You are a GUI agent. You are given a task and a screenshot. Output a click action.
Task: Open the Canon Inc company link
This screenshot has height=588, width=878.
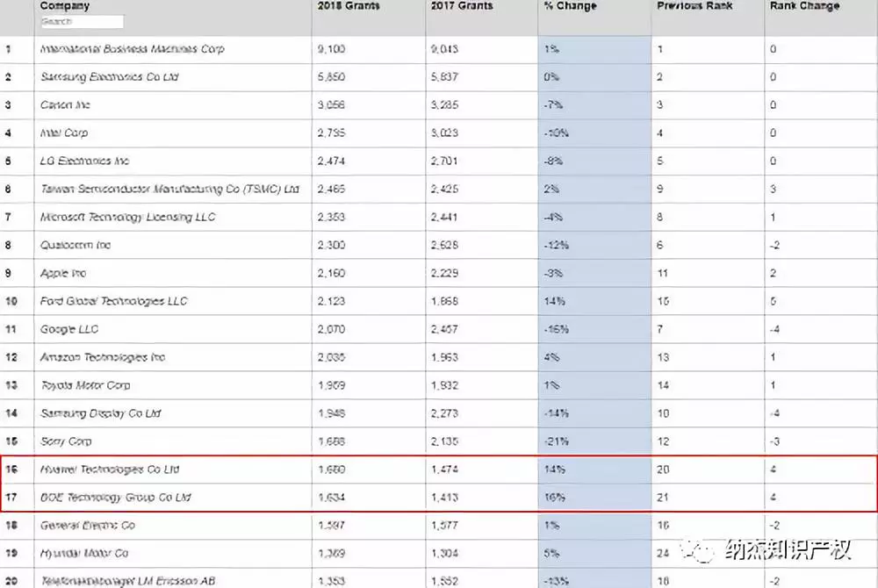pos(65,105)
